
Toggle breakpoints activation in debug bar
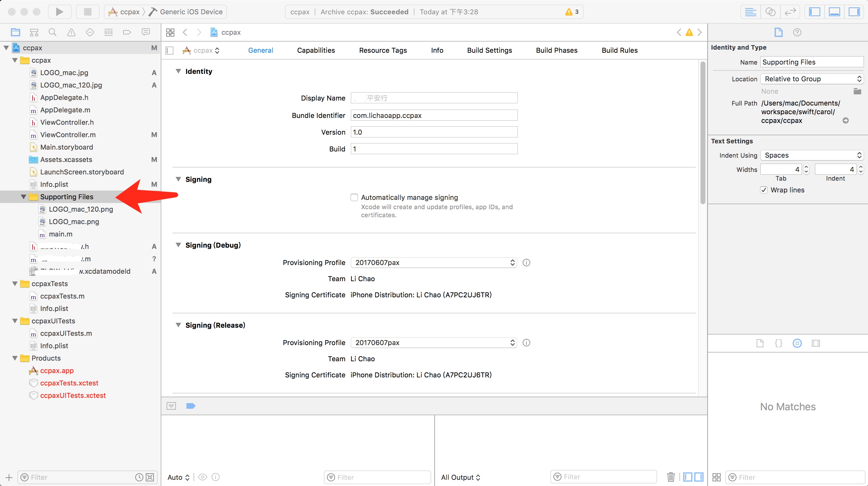pyautogui.click(x=191, y=406)
